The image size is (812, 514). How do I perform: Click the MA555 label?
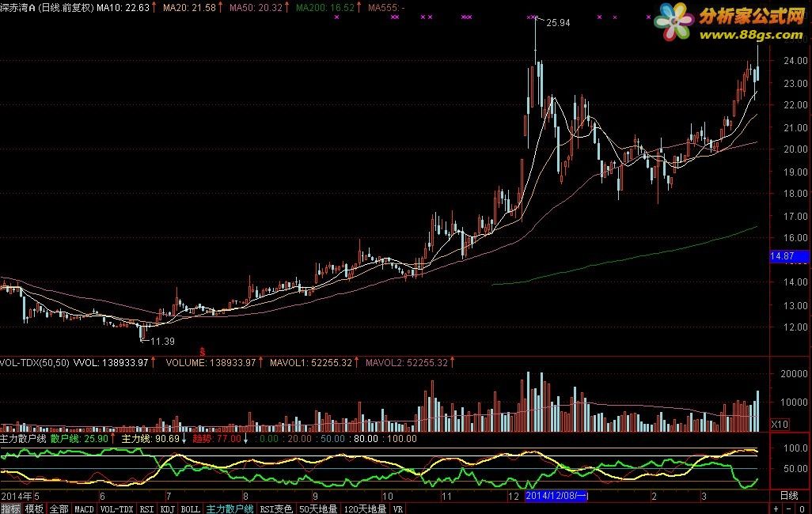(385, 8)
